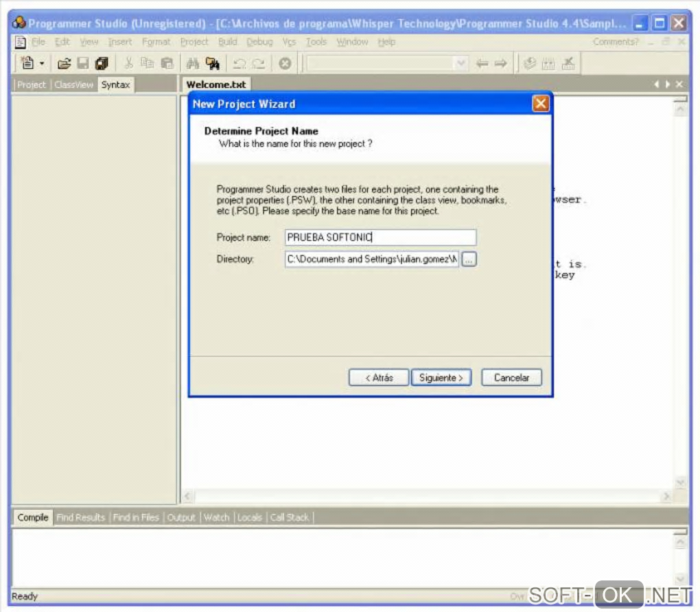Browse for directory with ... button
Image resolution: width=700 pixels, height=612 pixels.
[469, 259]
